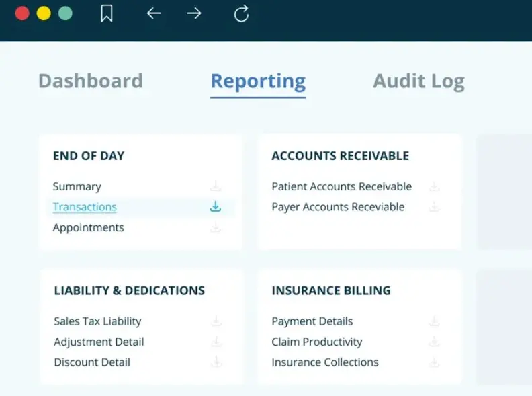Close the window with the red button
The width and height of the screenshot is (532, 396).
pos(22,13)
